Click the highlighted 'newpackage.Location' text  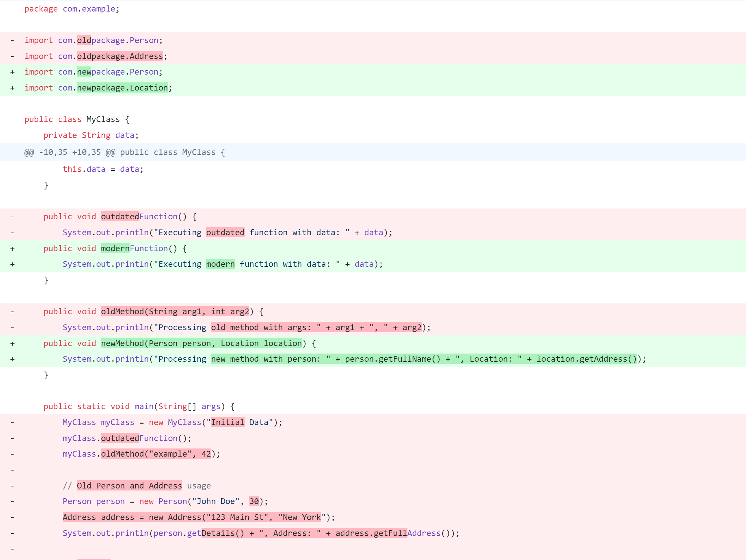point(122,88)
